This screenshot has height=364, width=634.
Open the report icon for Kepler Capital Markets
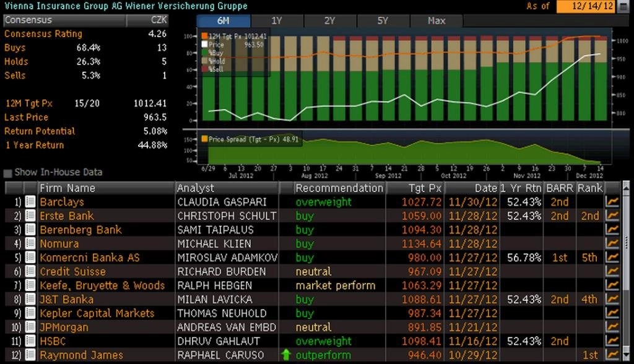point(30,313)
